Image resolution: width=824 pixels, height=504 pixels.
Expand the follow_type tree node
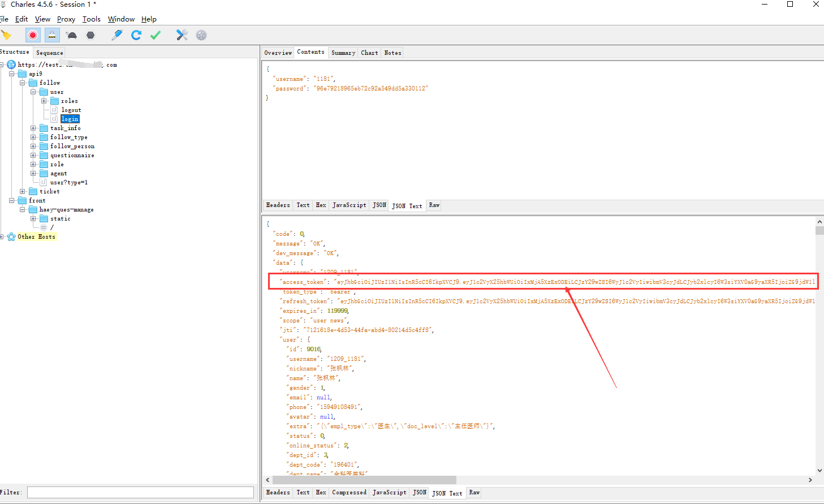(33, 137)
